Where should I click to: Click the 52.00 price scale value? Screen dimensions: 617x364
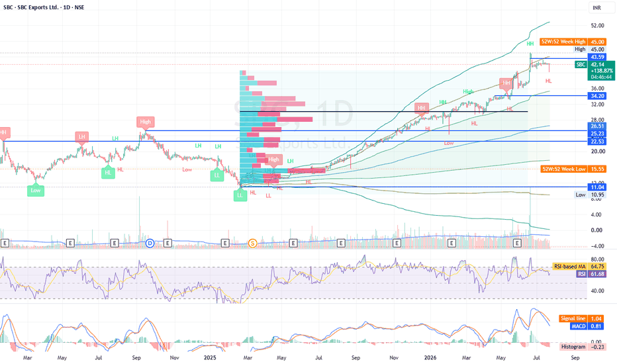click(597, 26)
